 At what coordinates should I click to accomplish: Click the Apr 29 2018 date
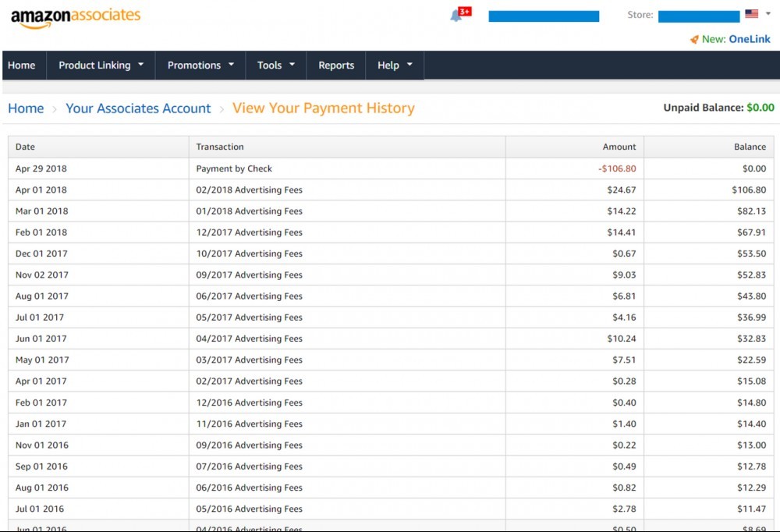(x=41, y=168)
